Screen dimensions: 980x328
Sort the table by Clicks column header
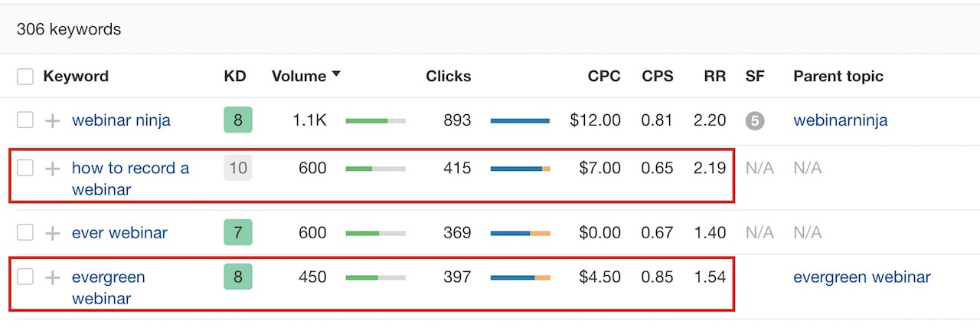(449, 76)
